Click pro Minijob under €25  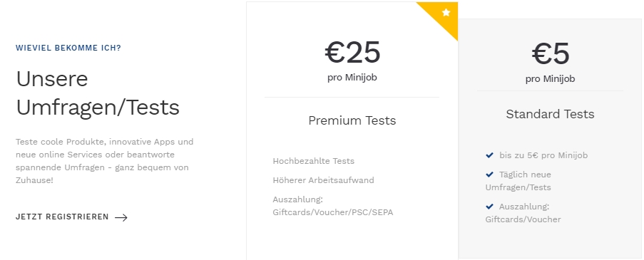pos(352,77)
